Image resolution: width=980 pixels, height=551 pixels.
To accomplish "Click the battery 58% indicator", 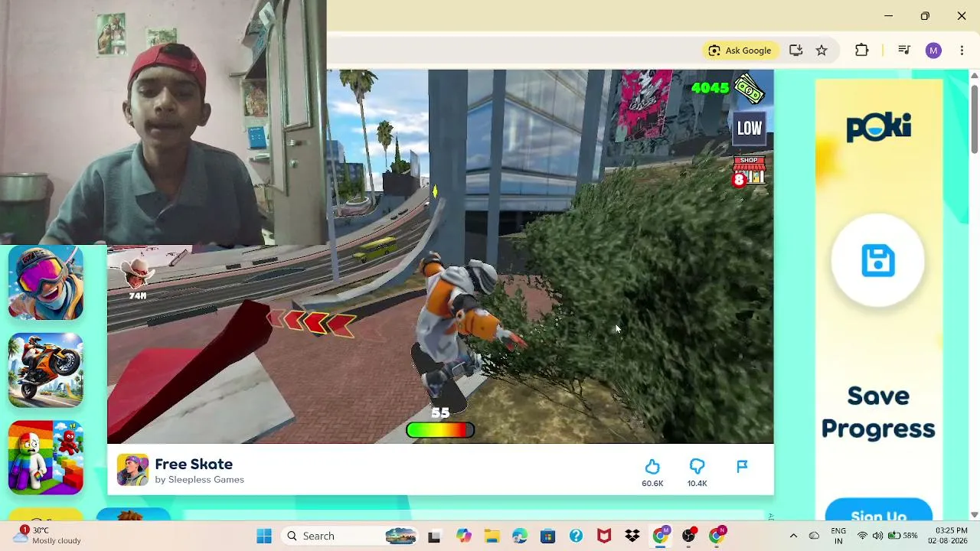I will point(903,536).
